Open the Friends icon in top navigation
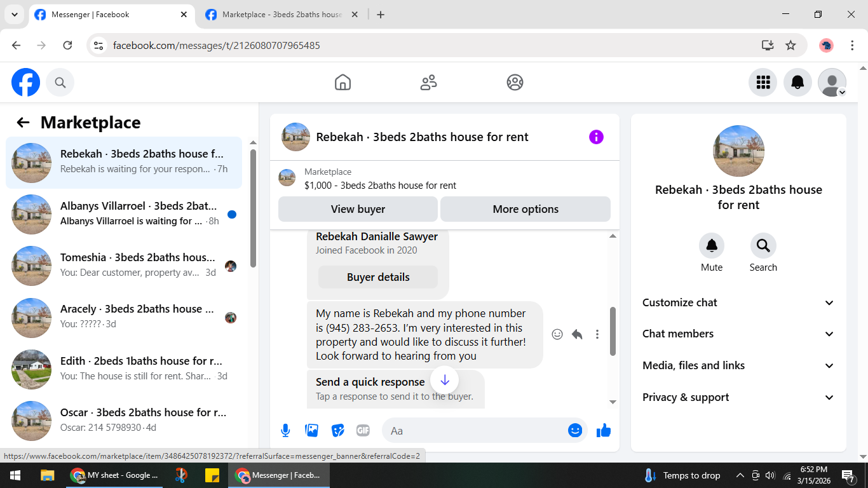Image resolution: width=868 pixels, height=488 pixels. (429, 83)
